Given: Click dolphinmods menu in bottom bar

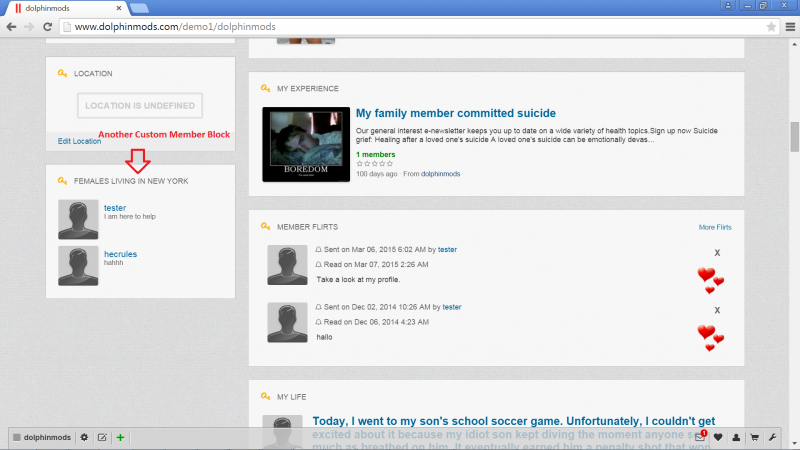Looking at the screenshot, I should (42, 437).
